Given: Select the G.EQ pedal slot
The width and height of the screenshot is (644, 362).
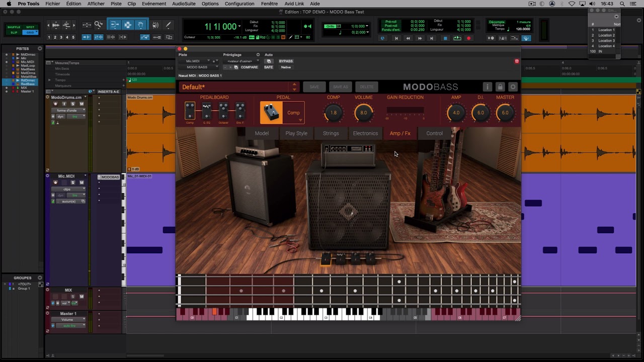Looking at the screenshot, I should point(207,111).
